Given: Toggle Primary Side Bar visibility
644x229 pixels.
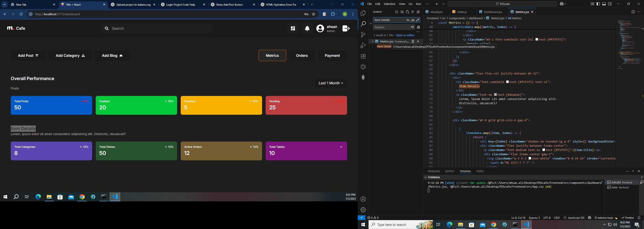Looking at the screenshot, I should pyautogui.click(x=598, y=4).
